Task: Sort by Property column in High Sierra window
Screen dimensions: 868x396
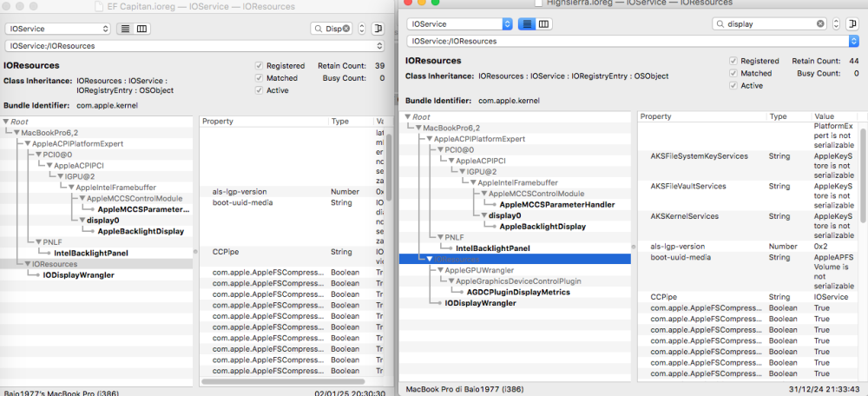Action: [702, 117]
